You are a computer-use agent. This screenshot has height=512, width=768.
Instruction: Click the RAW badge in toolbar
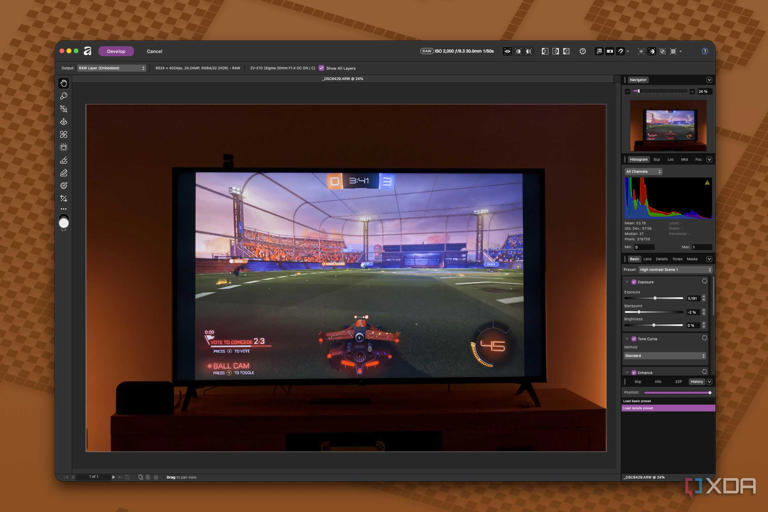(x=427, y=51)
